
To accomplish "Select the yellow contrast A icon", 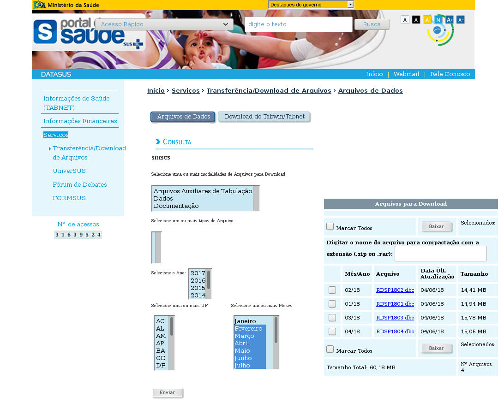I will (x=427, y=20).
